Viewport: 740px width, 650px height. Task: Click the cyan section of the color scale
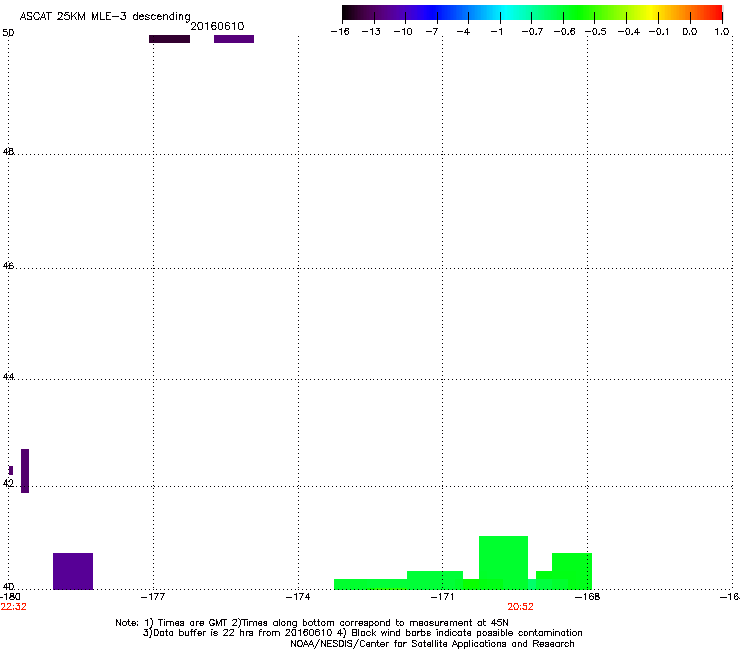click(505, 13)
